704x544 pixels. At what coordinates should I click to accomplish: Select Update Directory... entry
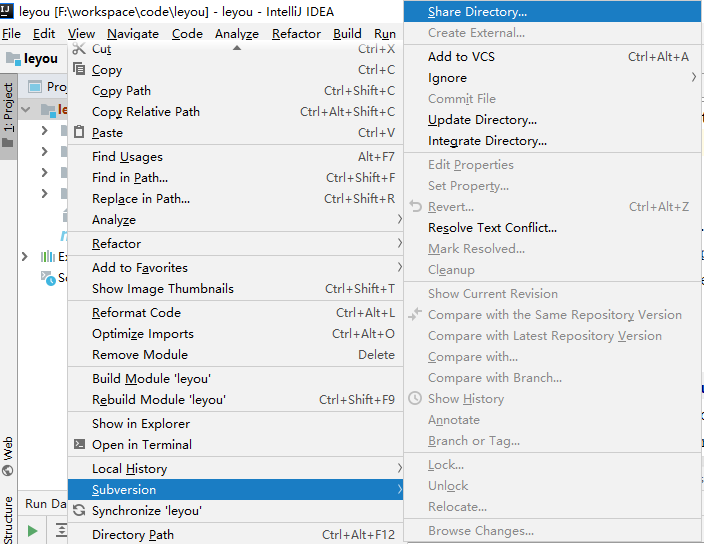click(x=482, y=120)
